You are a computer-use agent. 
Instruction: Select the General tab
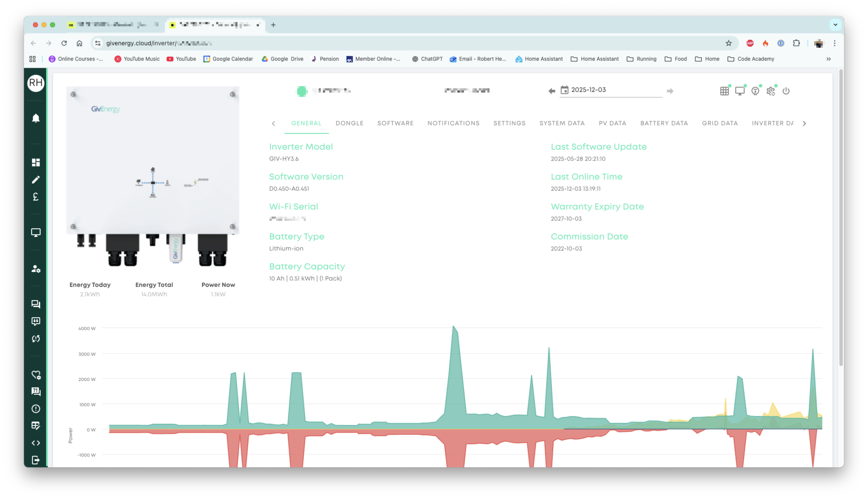pos(306,123)
